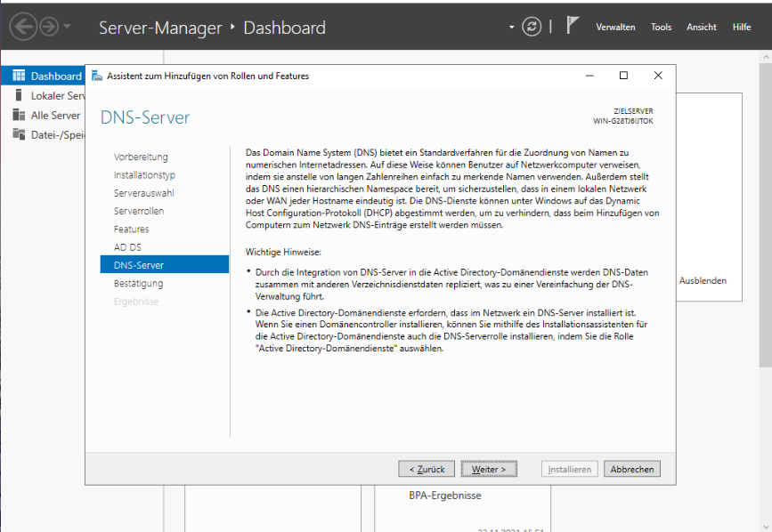The width and height of the screenshot is (772, 532).
Task: Open the Hilfe menu
Action: click(742, 28)
